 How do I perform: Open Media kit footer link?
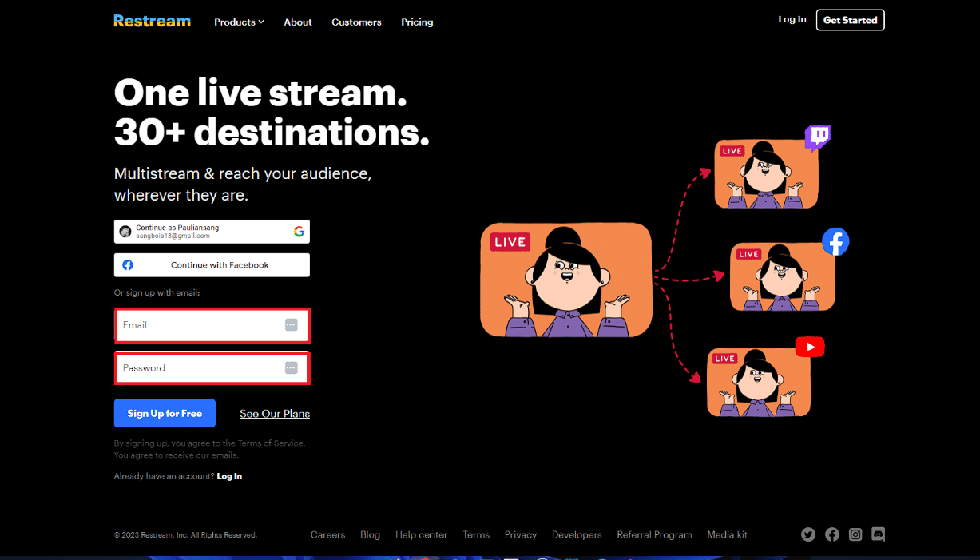[x=728, y=535]
